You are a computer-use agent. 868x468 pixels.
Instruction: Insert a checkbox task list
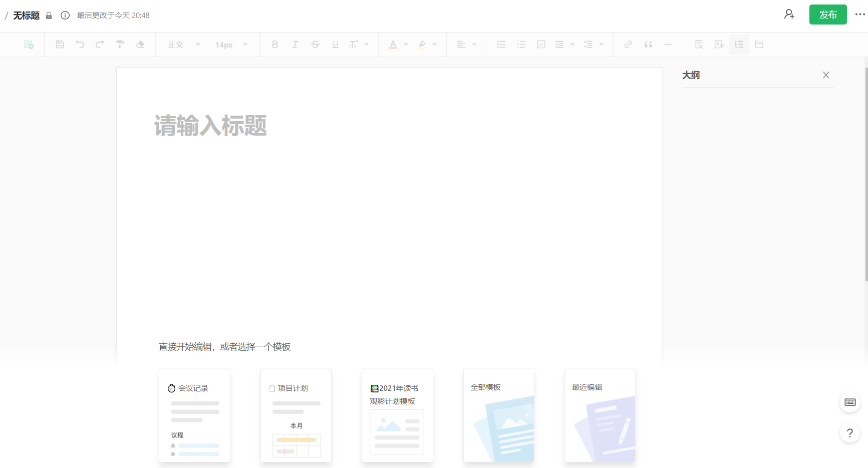[x=541, y=45]
